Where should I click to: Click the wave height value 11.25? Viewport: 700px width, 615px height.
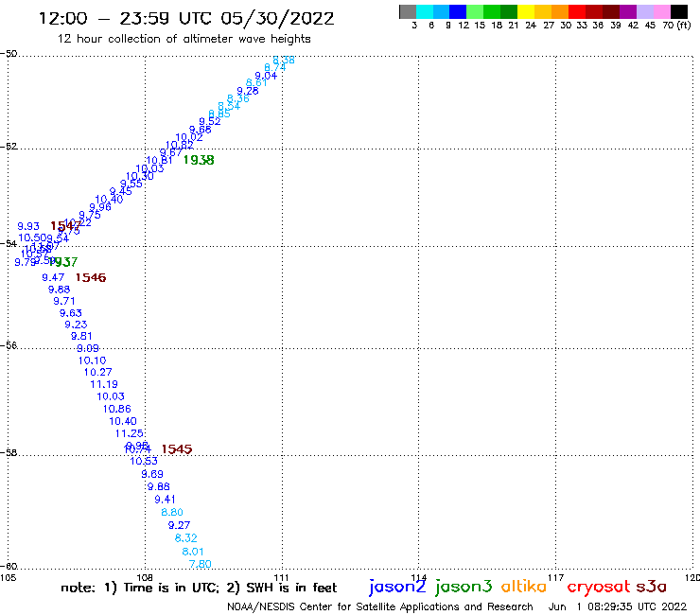[130, 433]
